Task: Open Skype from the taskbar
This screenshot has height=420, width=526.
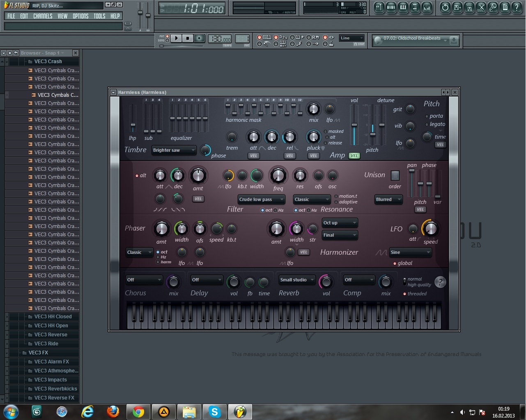Action: [215, 411]
